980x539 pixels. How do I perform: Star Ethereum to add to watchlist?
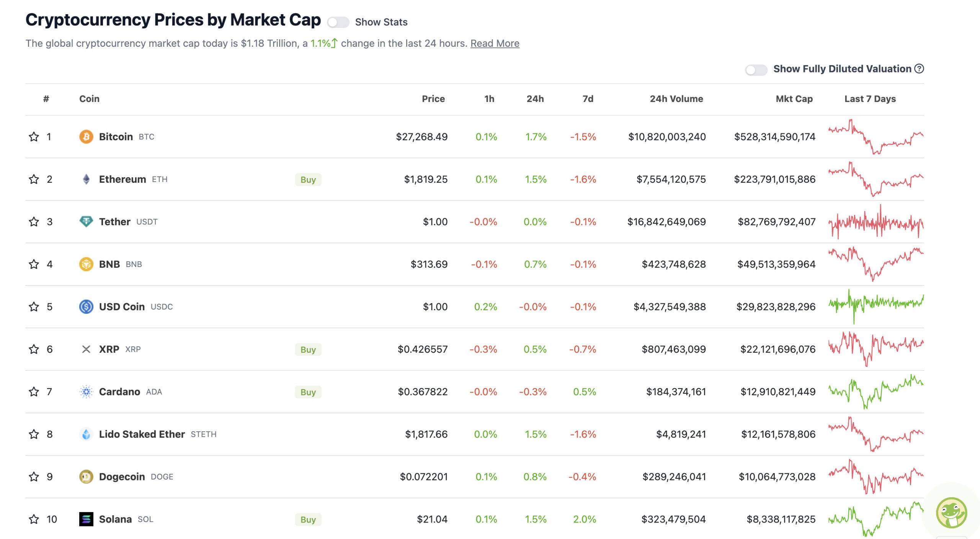coord(34,179)
